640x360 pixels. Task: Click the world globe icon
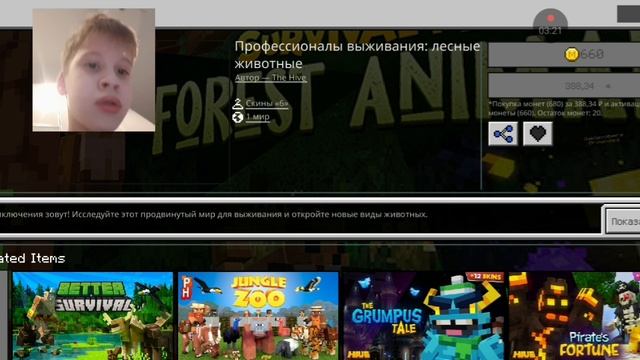coord(238,118)
